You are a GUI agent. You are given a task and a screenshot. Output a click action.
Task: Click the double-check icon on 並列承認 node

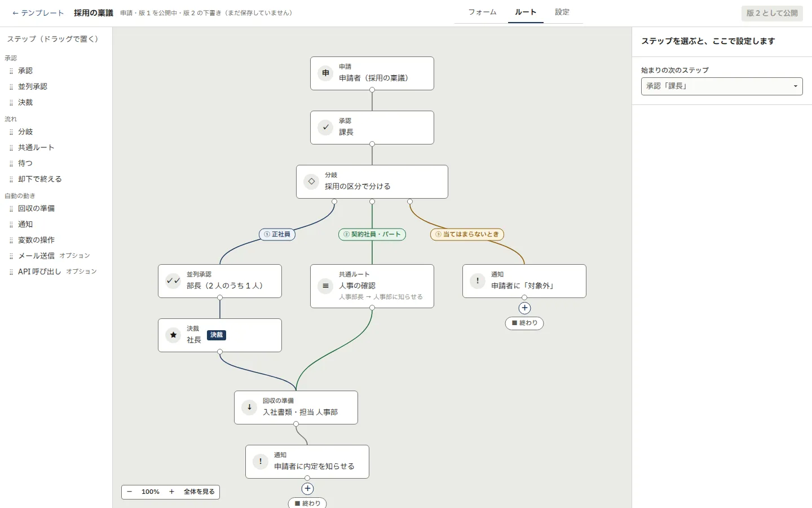[173, 281]
